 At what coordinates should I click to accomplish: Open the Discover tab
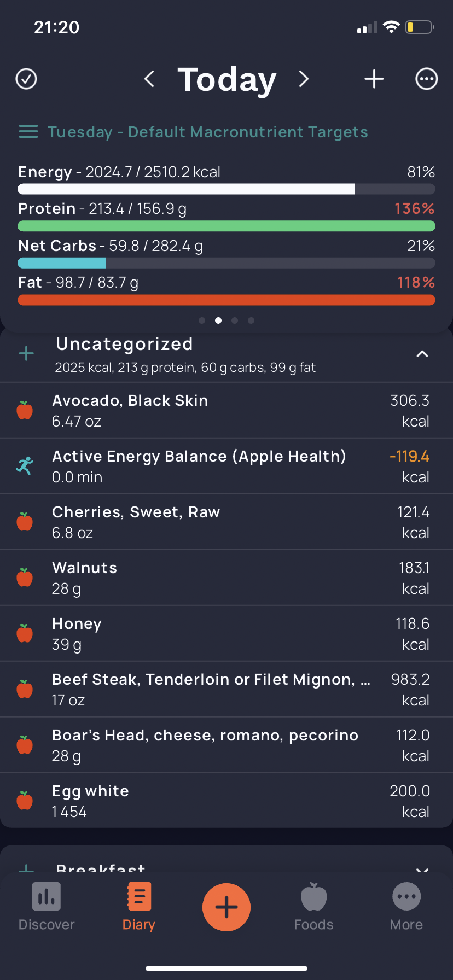pos(47,907)
